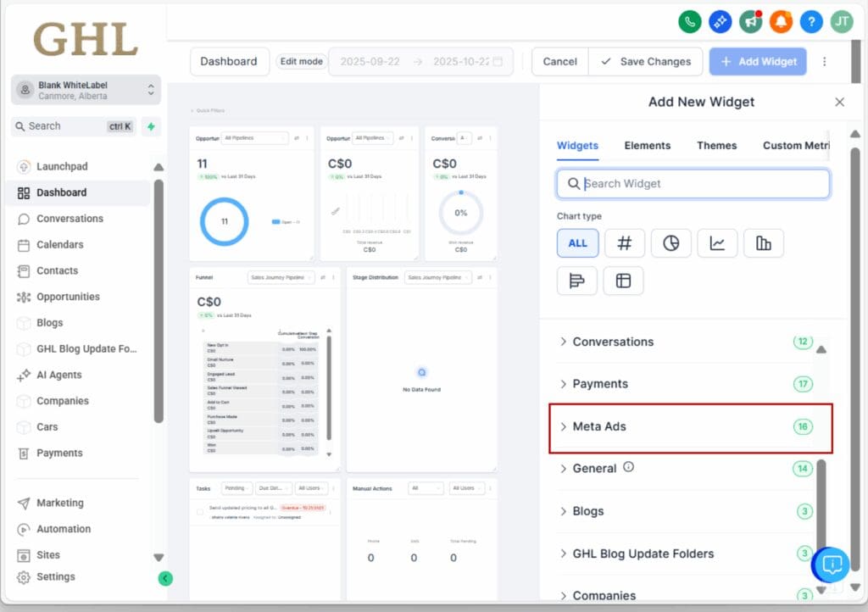This screenshot has width=868, height=612.
Task: Select the numeric (#) chart type filter
Action: pyautogui.click(x=624, y=243)
